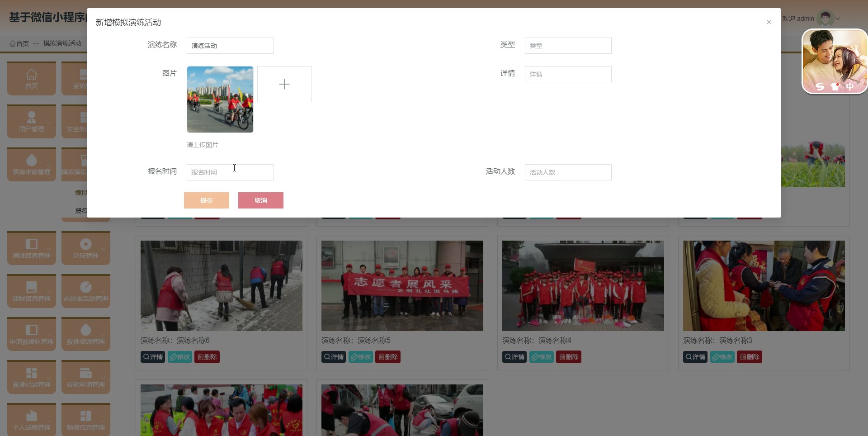Select 模拟演练活动 in the breadcrumb
This screenshot has height=436, width=868.
(x=62, y=43)
